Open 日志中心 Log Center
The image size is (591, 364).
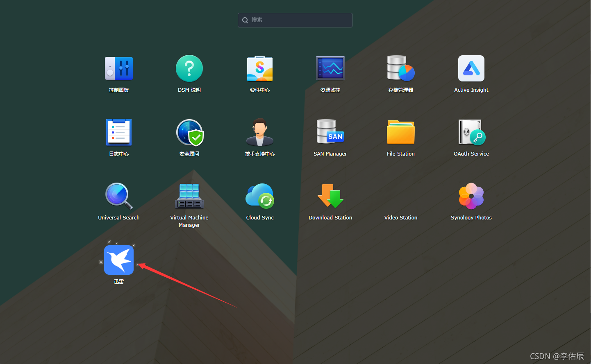(119, 132)
